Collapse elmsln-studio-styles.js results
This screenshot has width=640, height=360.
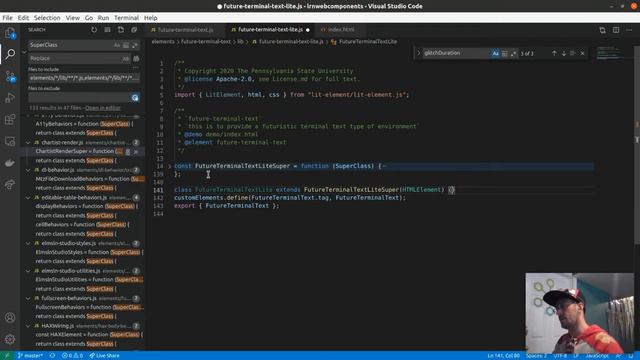(28, 243)
